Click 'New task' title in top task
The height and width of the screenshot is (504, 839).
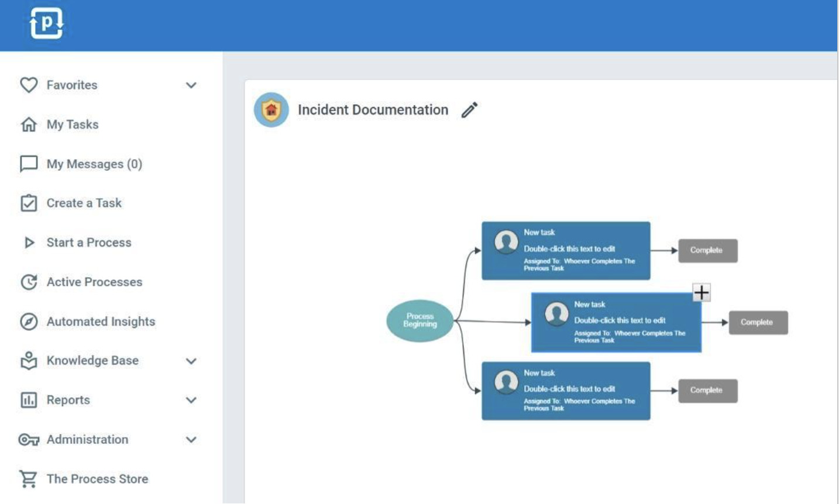point(539,232)
